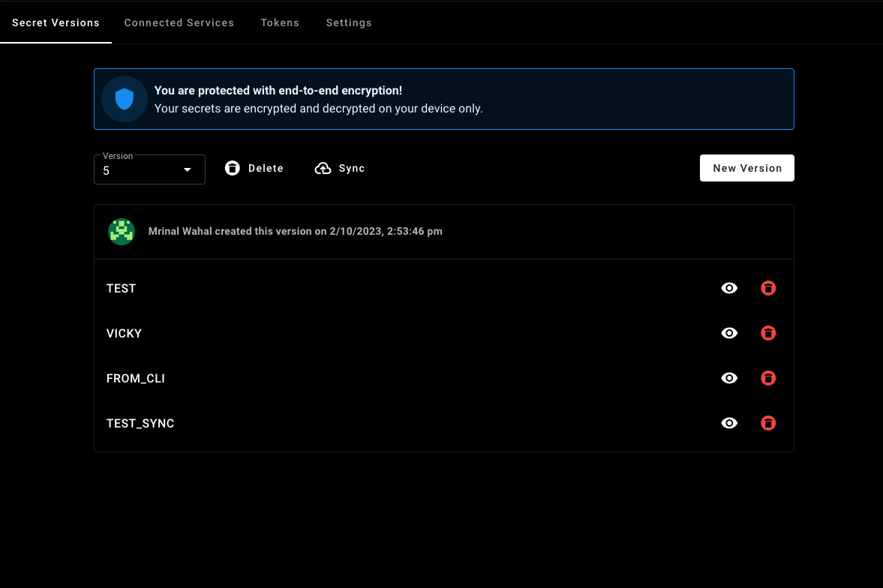Open the Tokens tab
The height and width of the screenshot is (588, 883).
pyautogui.click(x=280, y=22)
